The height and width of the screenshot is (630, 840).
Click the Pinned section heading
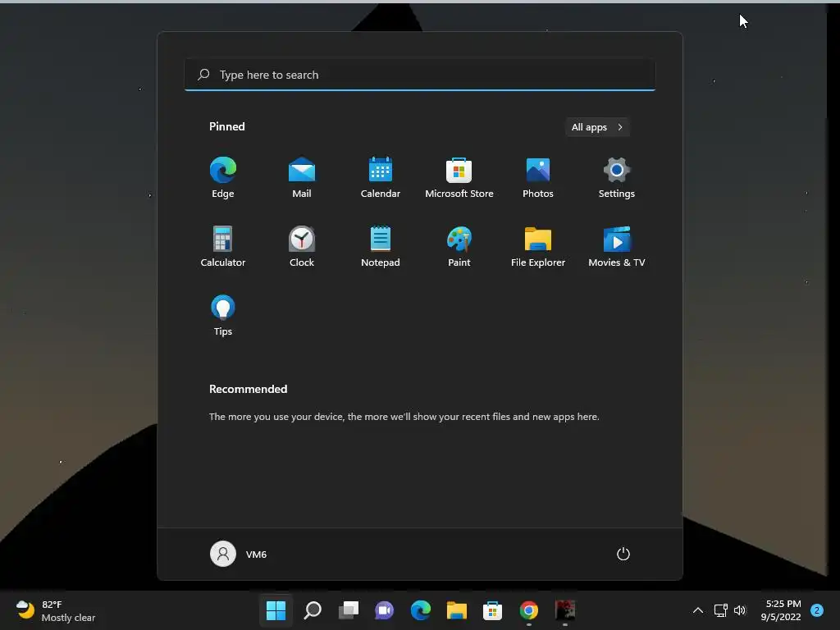pos(227,126)
